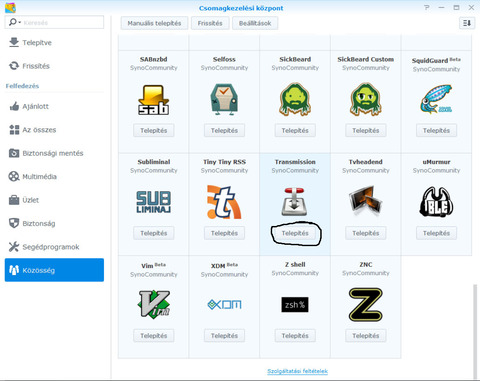Click the package list vertical scrollbar
480x381 pixels.
click(x=475, y=331)
